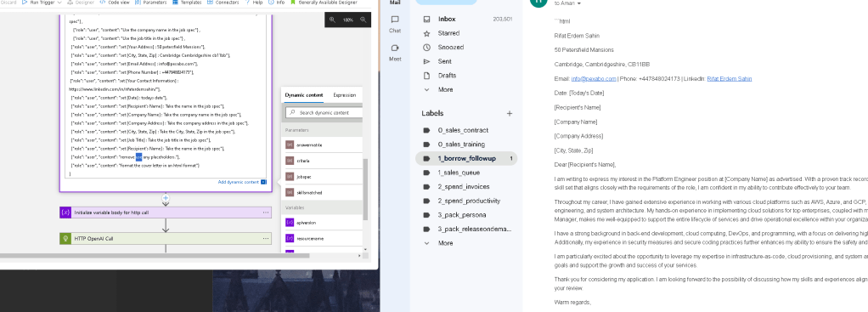Open menu for HTTP OpenAI Call step

coord(266,238)
